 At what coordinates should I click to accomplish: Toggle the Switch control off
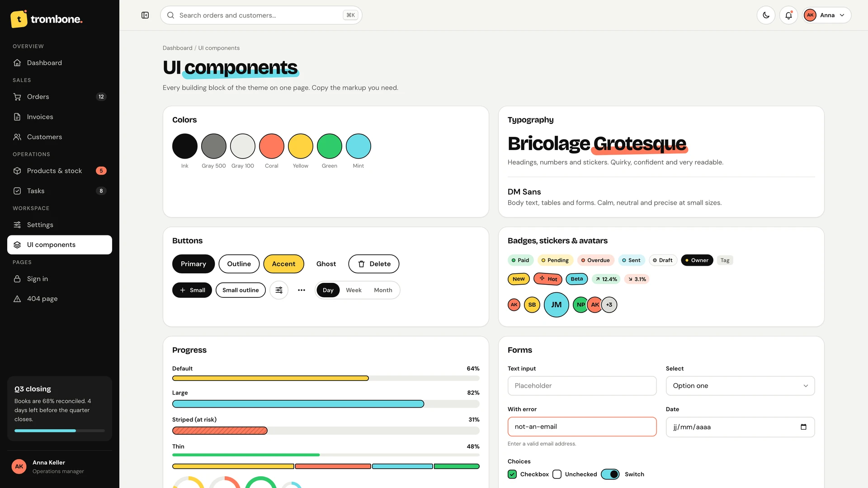pos(610,474)
